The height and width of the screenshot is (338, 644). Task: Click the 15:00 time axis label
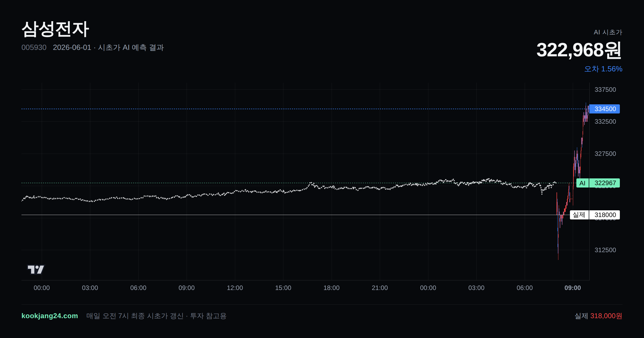click(x=283, y=288)
